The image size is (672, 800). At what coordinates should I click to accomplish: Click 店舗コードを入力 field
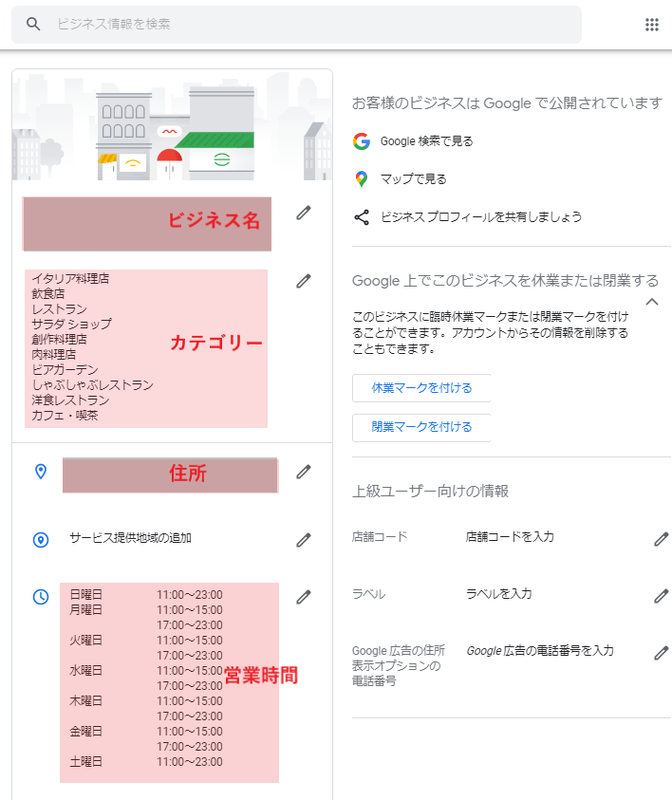510,537
